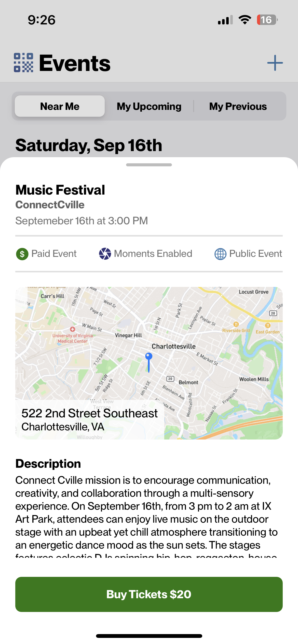Tap the Description text to expand it
298x644 pixels.
[x=146, y=516]
